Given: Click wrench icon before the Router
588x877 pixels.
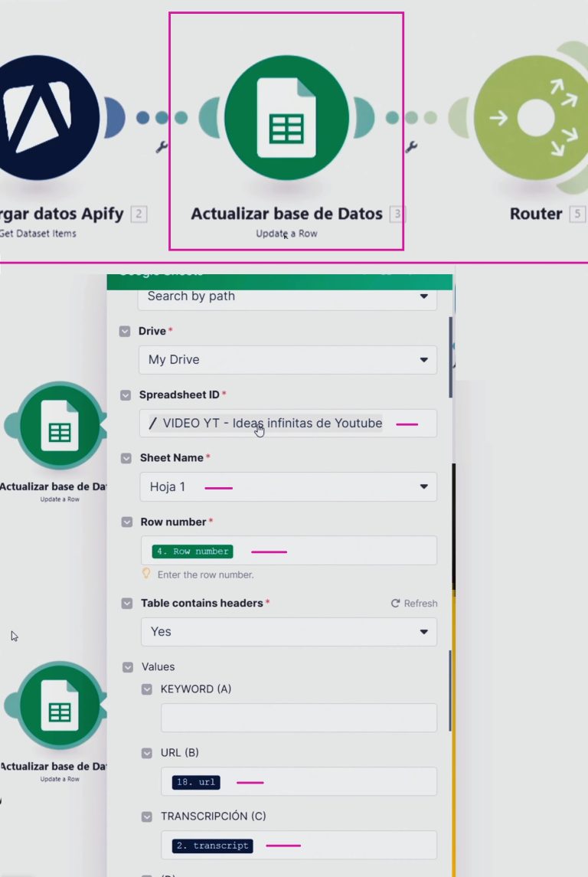Looking at the screenshot, I should [411, 146].
